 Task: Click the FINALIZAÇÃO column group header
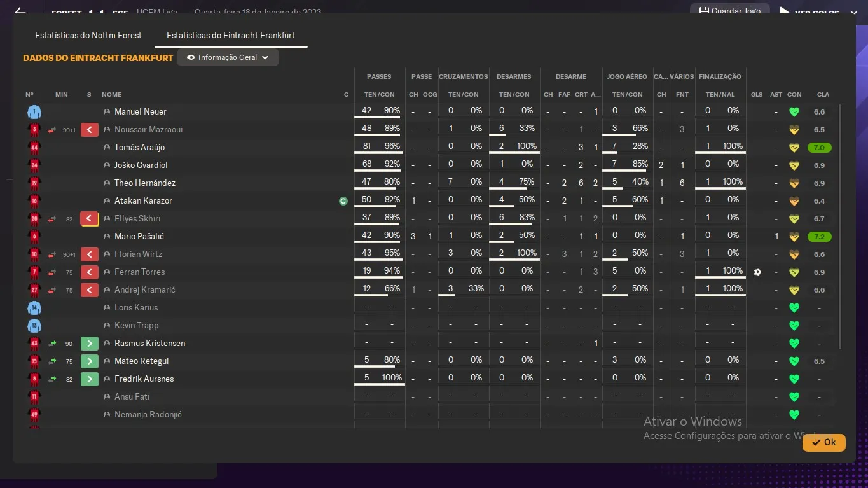[x=720, y=77]
